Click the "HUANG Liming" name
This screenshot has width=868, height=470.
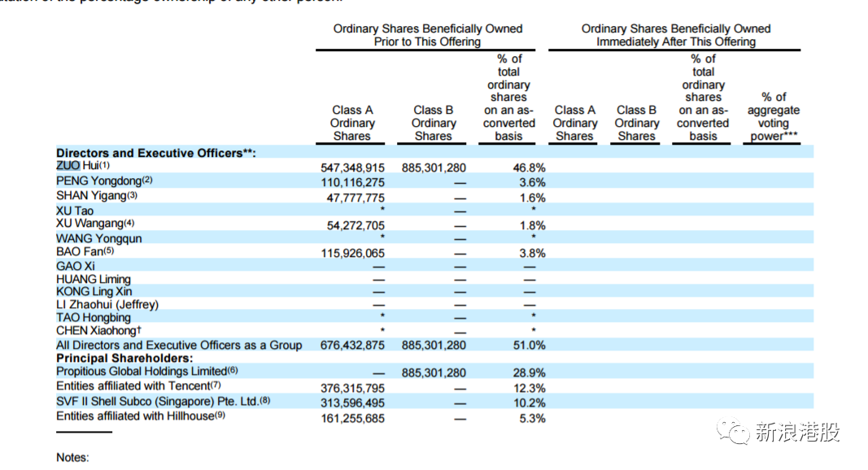(x=94, y=279)
